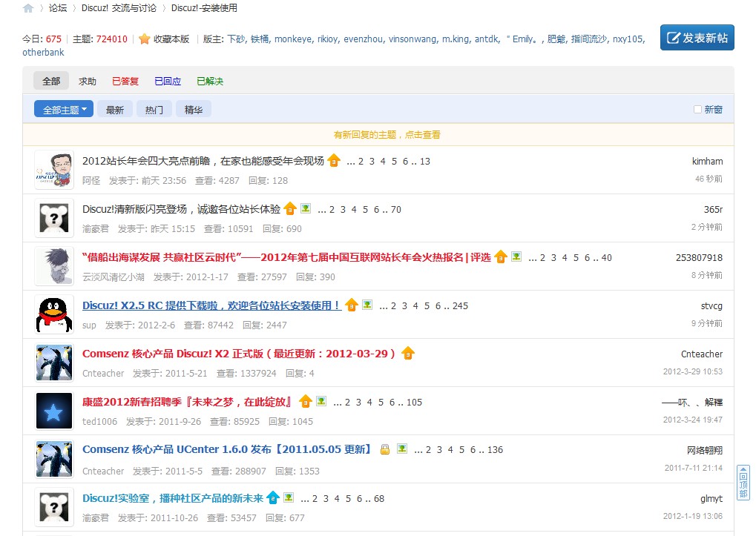Image resolution: width=756 pixels, height=536 pixels.
Task: Open blue star avatar of ted1006
Action: pos(54,411)
